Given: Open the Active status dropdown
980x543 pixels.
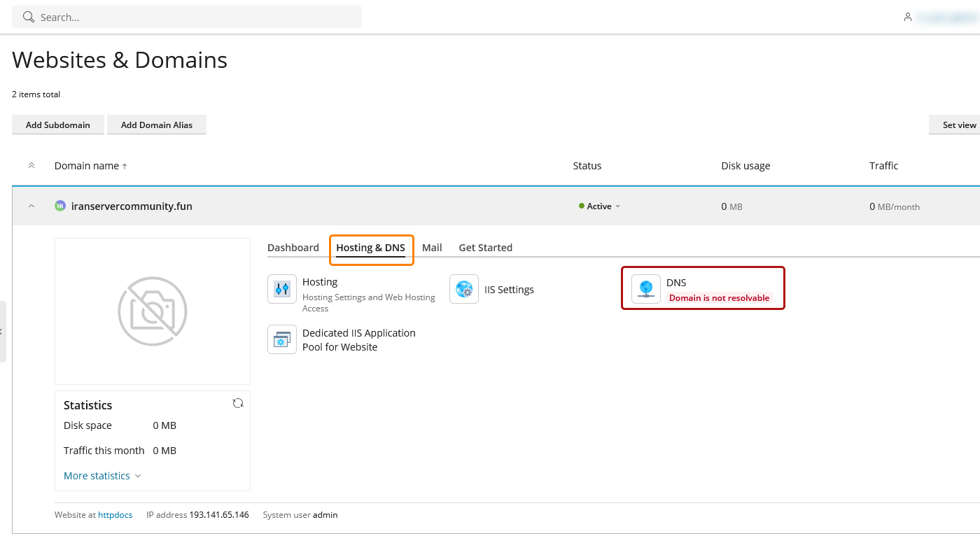Looking at the screenshot, I should (600, 206).
